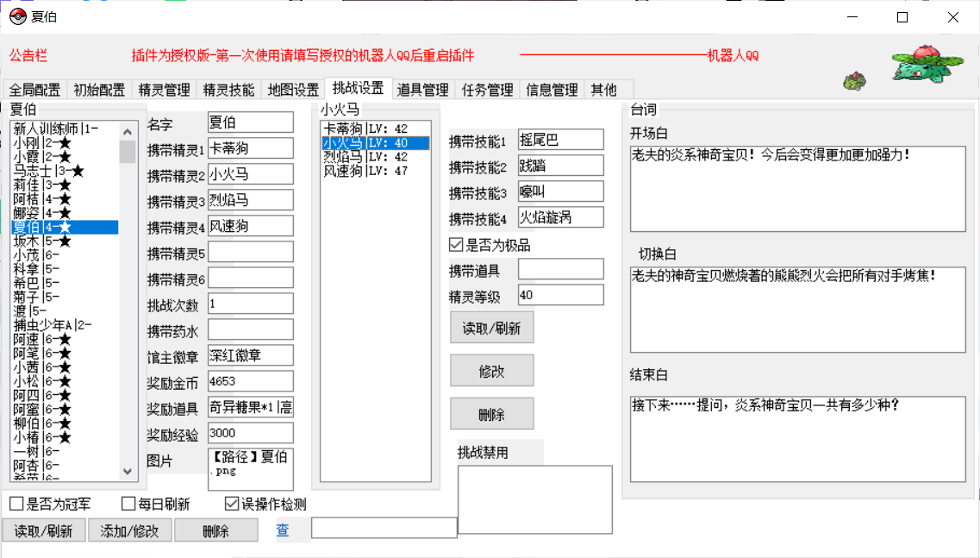Click the 奖励金币 input field
This screenshot has height=558, width=980.
pos(250,381)
